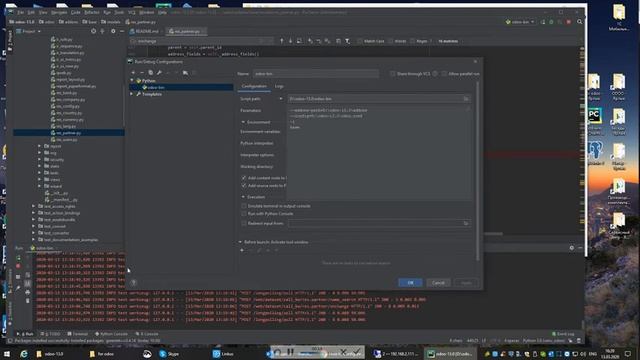Open odoo-bin run configuration dropdown
Image resolution: width=640 pixels, height=360 pixels.
(520, 22)
